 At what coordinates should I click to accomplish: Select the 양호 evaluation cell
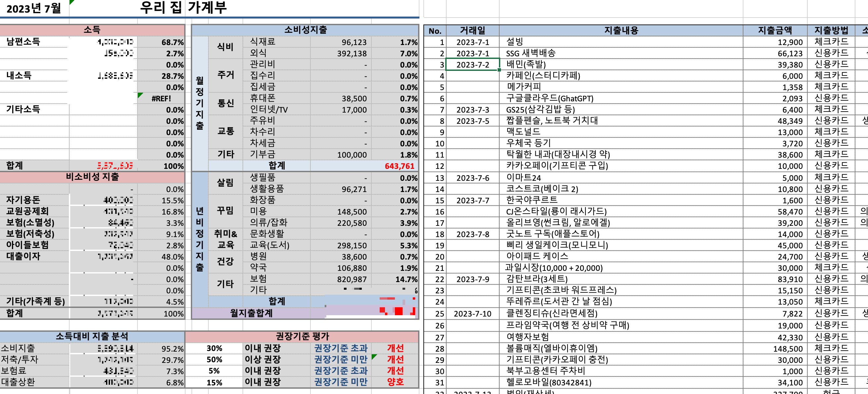pos(395,382)
